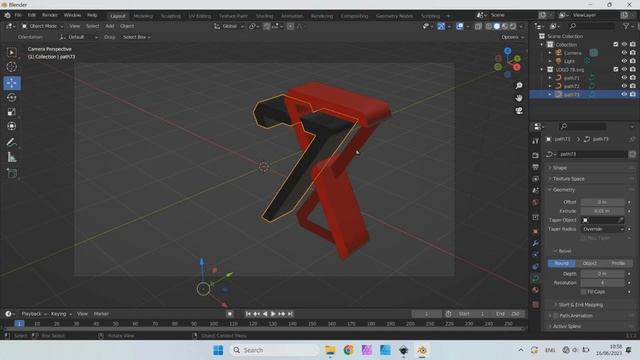
Task: Open the Render menu
Action: (x=50, y=15)
